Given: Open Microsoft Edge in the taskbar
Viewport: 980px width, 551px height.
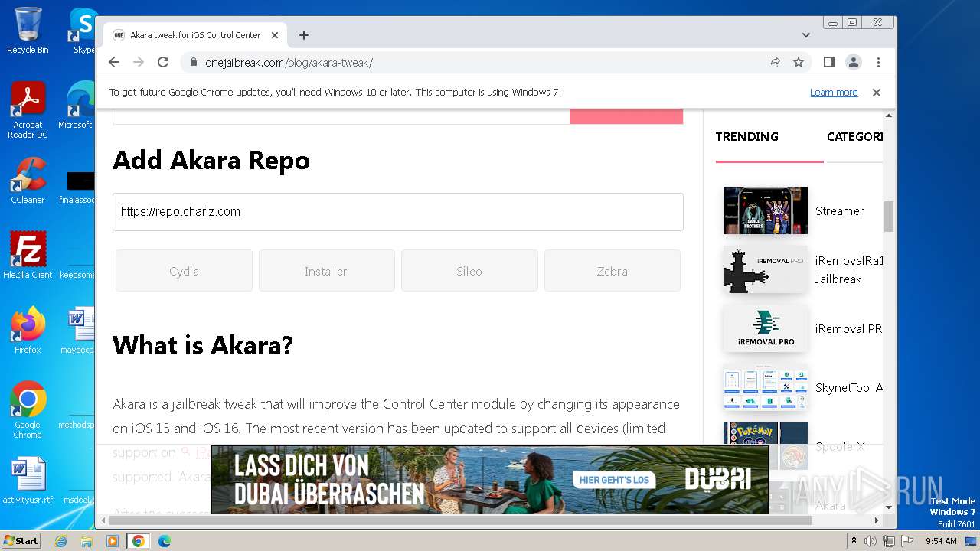Looking at the screenshot, I should click(165, 541).
